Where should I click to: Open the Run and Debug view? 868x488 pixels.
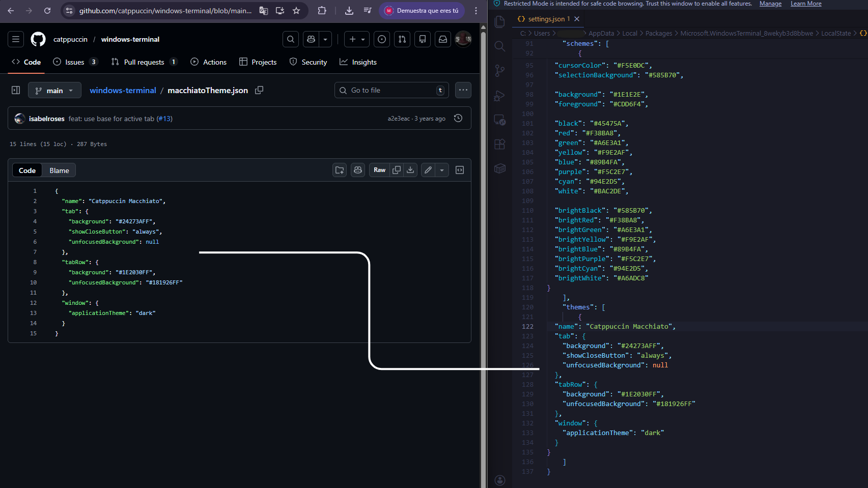click(500, 95)
